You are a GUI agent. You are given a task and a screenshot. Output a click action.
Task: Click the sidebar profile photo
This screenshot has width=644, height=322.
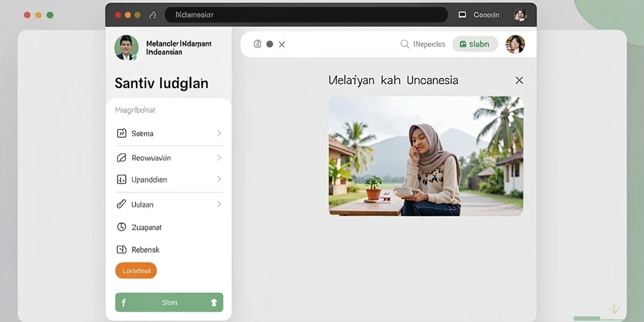click(x=126, y=48)
